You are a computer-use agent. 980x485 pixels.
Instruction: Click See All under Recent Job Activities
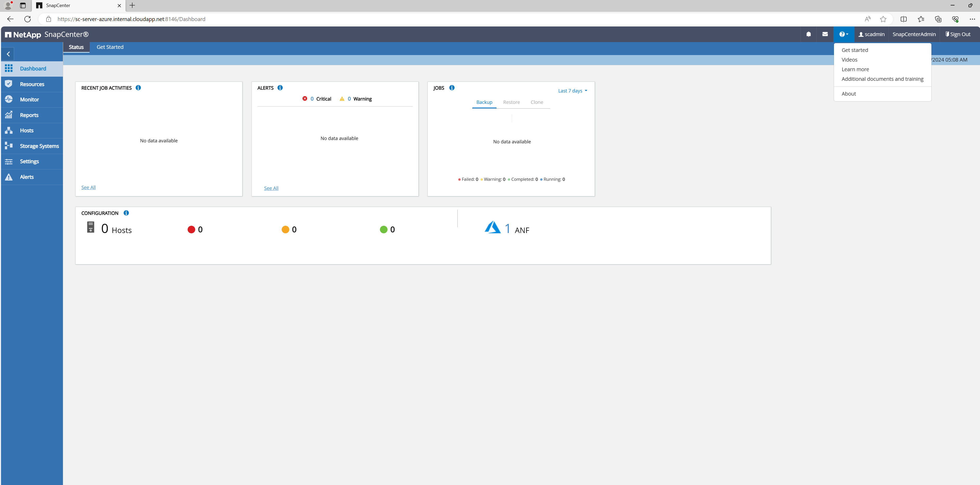click(88, 188)
